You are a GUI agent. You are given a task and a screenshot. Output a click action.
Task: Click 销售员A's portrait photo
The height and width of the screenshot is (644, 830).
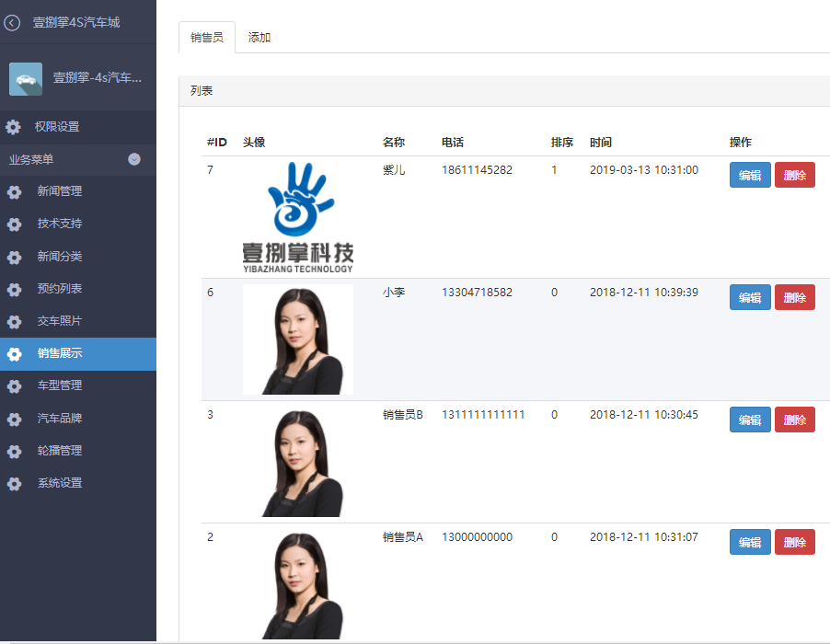pyautogui.click(x=298, y=584)
